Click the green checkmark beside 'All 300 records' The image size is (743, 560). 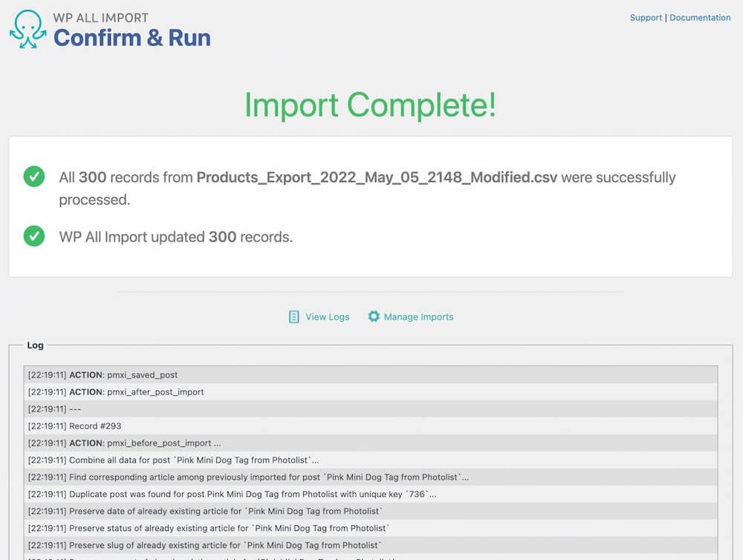coord(34,176)
